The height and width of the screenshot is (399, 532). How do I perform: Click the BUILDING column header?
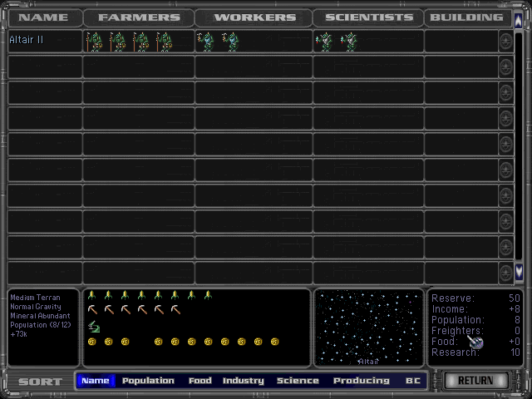tap(467, 17)
